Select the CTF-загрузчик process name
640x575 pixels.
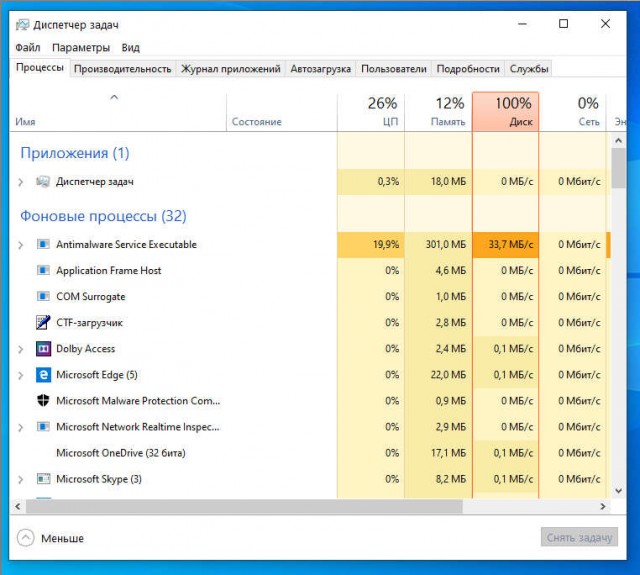pos(89,323)
